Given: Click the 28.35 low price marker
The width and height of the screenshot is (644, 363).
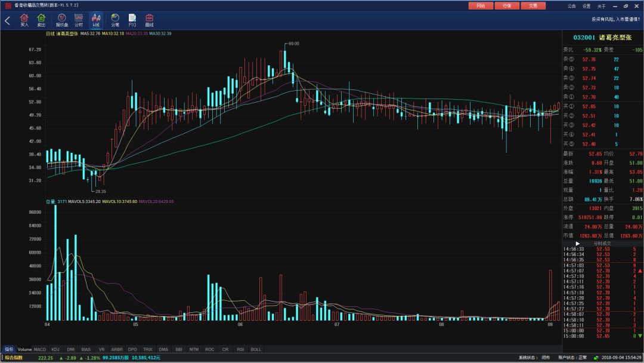Looking at the screenshot, I should coord(100,192).
